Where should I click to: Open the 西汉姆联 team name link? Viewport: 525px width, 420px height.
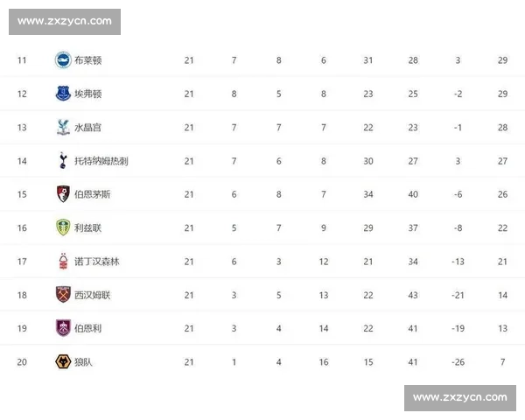(x=93, y=295)
